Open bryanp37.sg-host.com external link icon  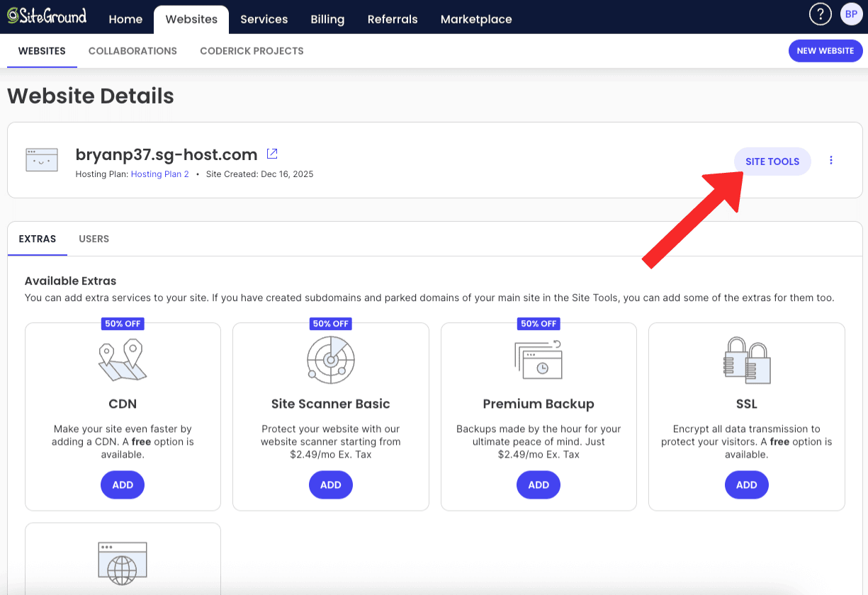point(272,153)
